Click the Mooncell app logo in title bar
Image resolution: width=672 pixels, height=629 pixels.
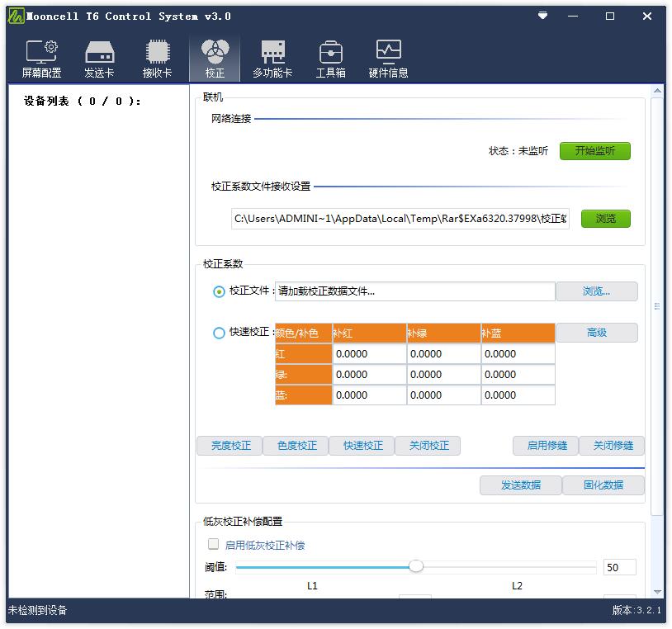(17, 17)
